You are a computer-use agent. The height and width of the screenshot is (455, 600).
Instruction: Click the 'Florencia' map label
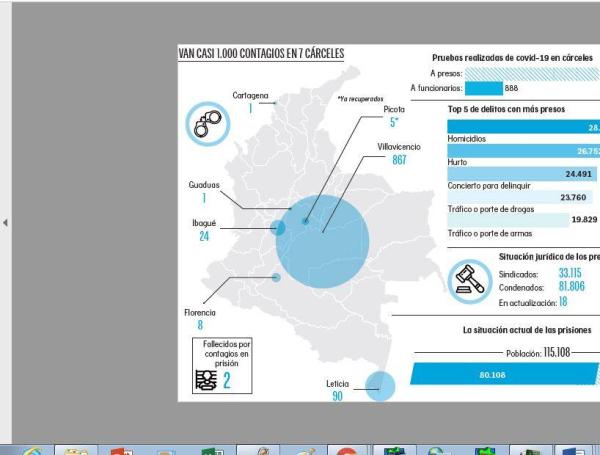click(x=200, y=313)
